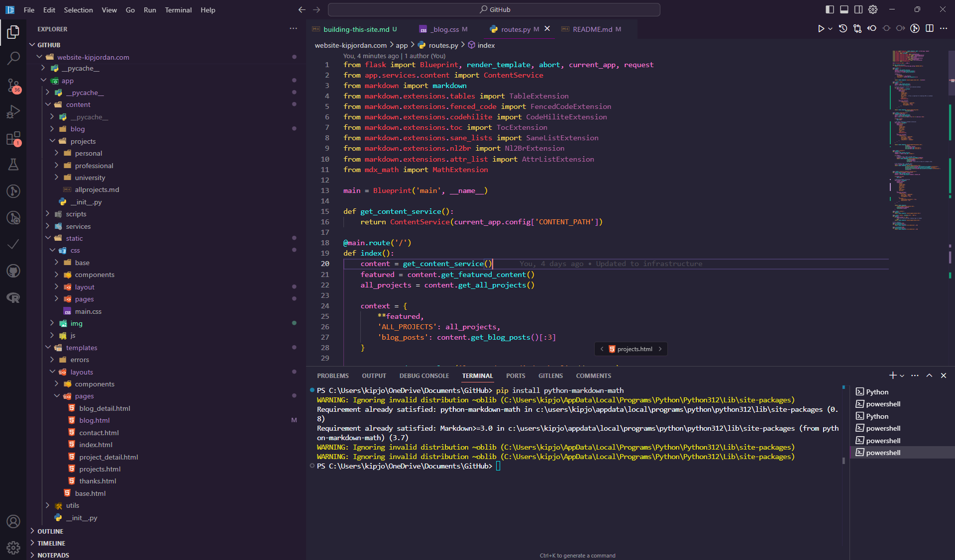This screenshot has height=560, width=955.
Task: Click the projects.html navigation widget
Action: [x=631, y=349]
